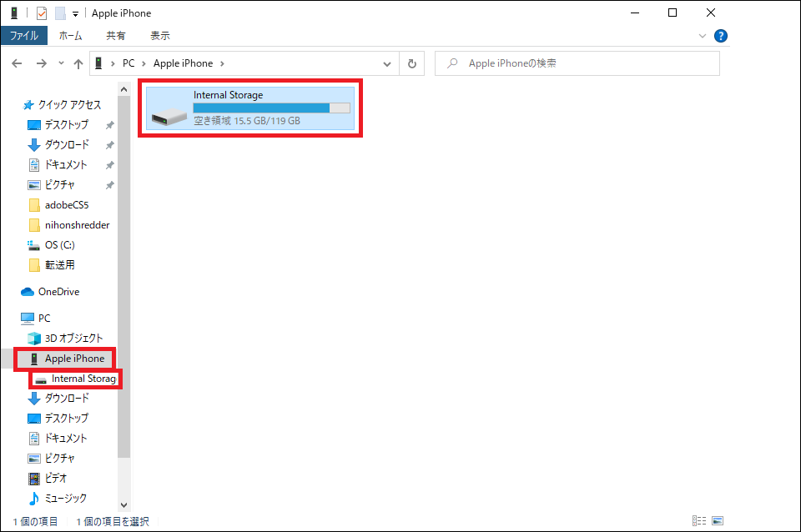Click pin icon beside ドキュメント
Screen dimensions: 801x532
(109, 165)
